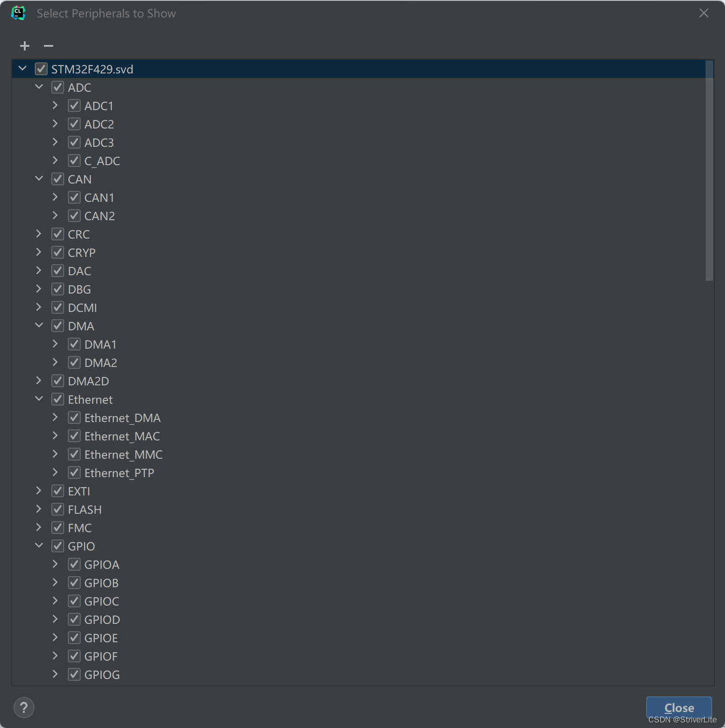The image size is (725, 728).
Task: Close the dialog with the X icon
Action: pyautogui.click(x=704, y=13)
